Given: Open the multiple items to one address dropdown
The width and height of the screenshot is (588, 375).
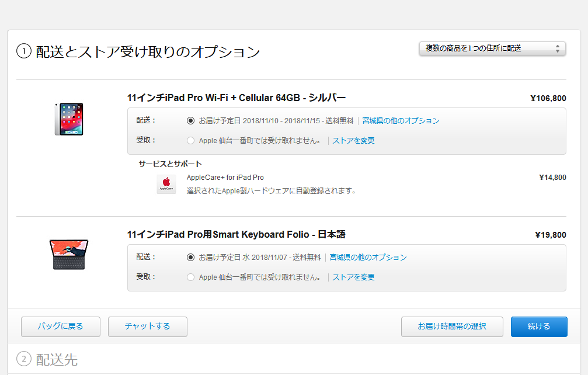Looking at the screenshot, I should tap(492, 48).
